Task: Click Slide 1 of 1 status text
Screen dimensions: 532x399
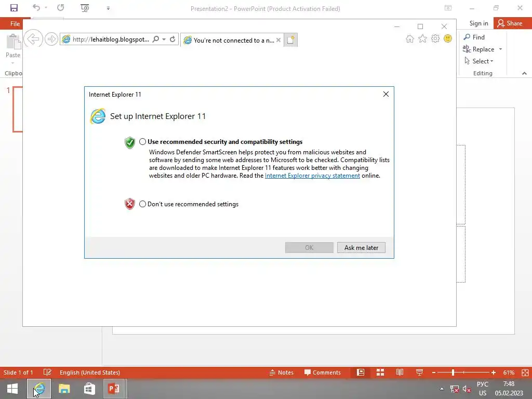Action: click(18, 373)
